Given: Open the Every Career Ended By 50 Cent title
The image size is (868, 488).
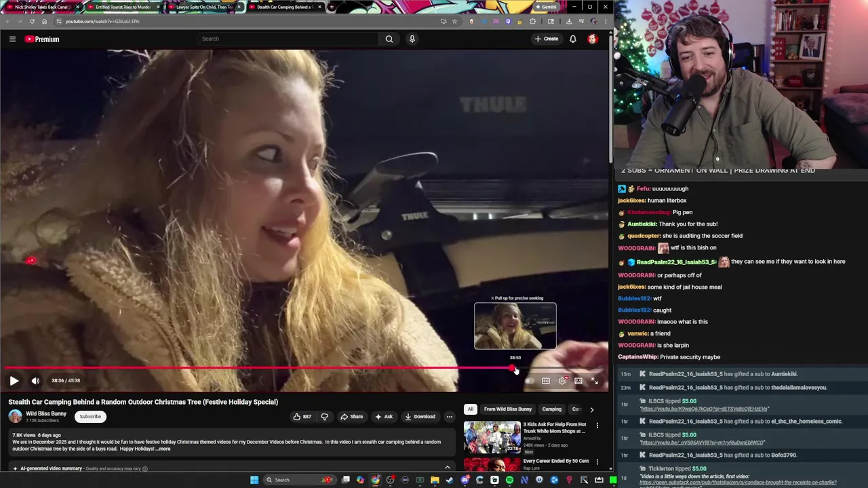Looking at the screenshot, I should click(555, 462).
